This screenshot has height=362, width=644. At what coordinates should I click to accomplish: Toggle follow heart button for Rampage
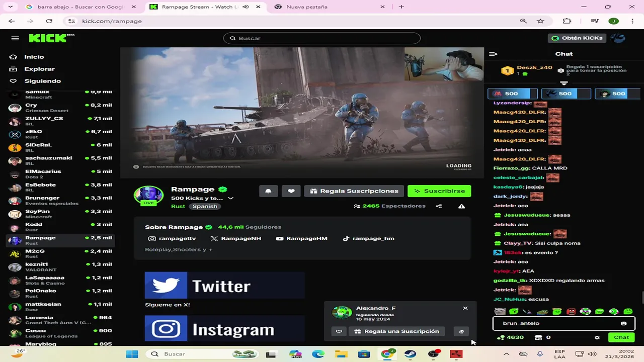point(291,191)
